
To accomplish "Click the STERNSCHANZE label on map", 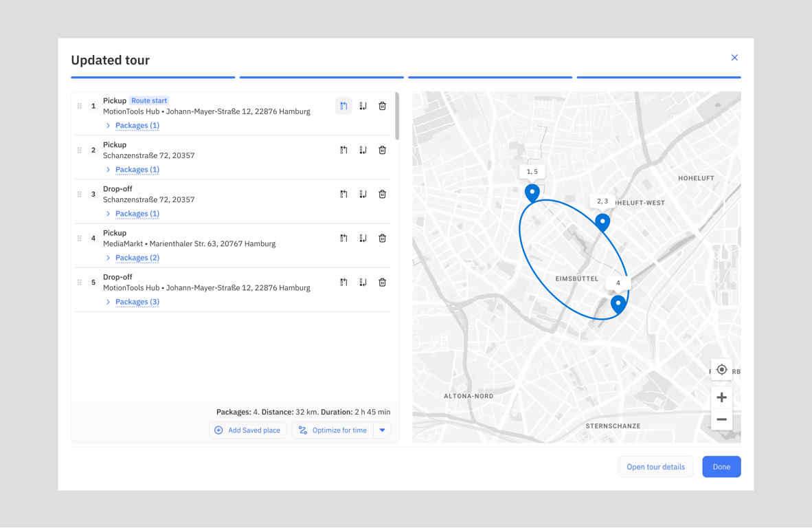I will coord(613,426).
